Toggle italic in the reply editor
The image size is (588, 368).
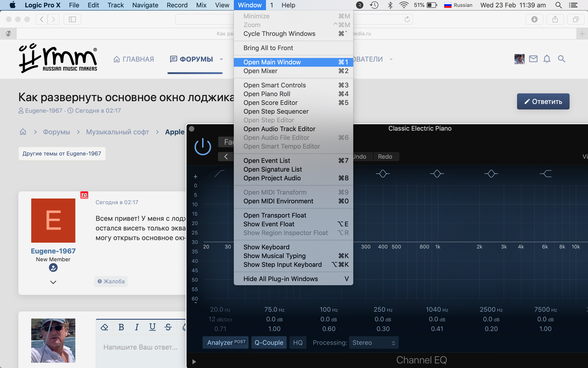[137, 327]
